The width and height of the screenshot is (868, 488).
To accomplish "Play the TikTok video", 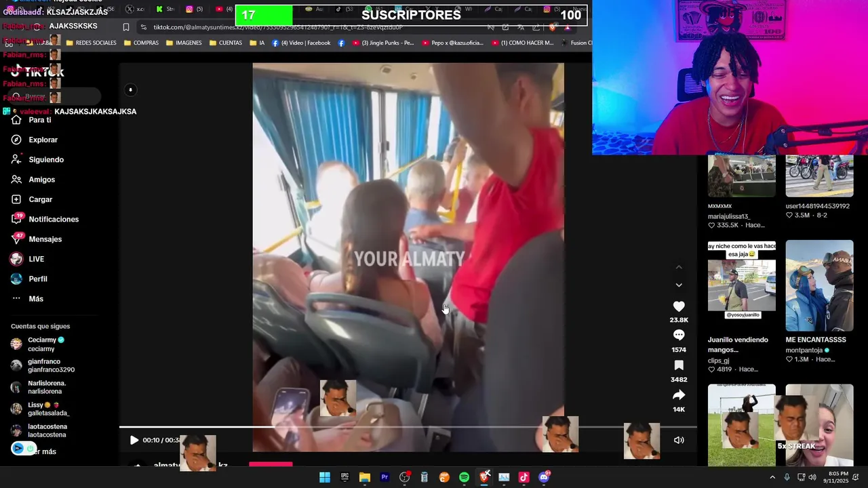I will click(x=134, y=440).
